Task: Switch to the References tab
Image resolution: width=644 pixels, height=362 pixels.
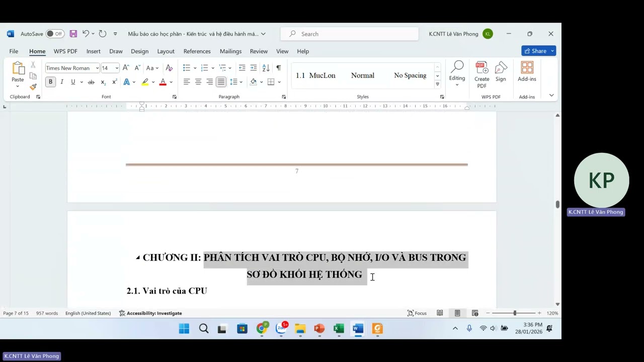Action: (x=197, y=51)
